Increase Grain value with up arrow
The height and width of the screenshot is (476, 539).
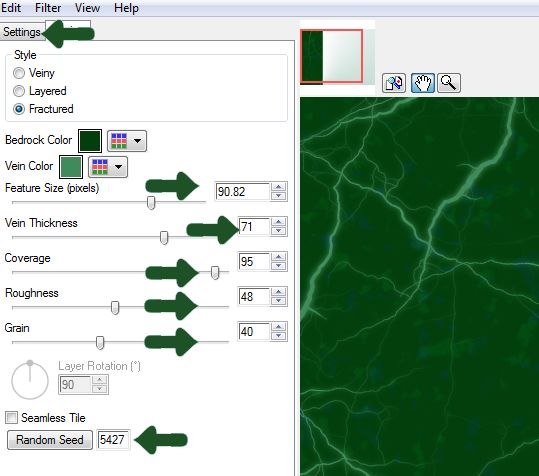pyautogui.click(x=278, y=327)
